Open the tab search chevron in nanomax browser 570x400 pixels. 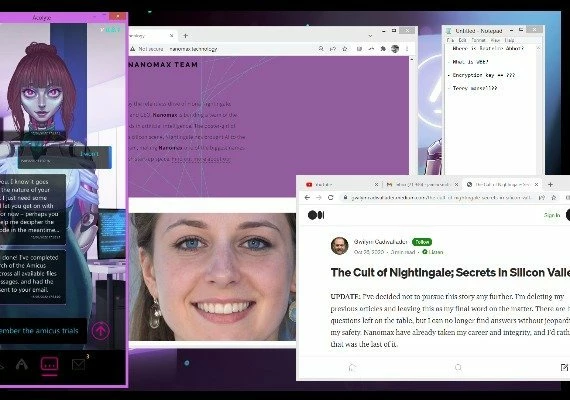click(x=370, y=36)
